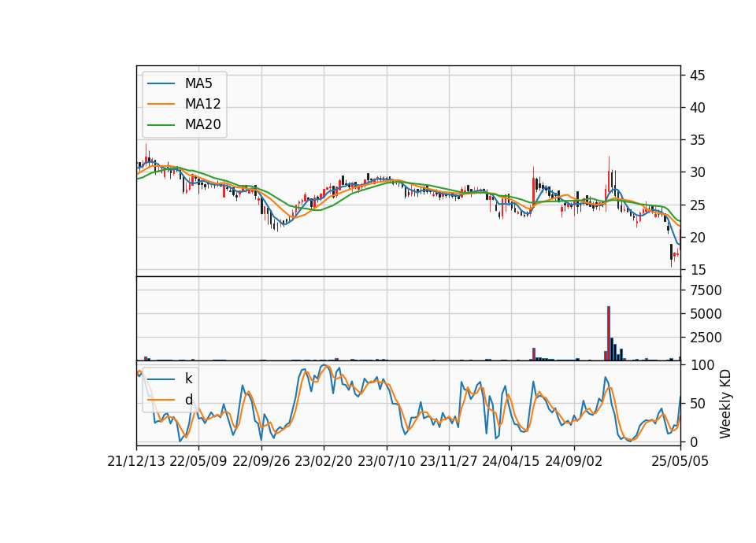Click the volume axis value 2500
This screenshot has width=756, height=543.
pyautogui.click(x=706, y=338)
